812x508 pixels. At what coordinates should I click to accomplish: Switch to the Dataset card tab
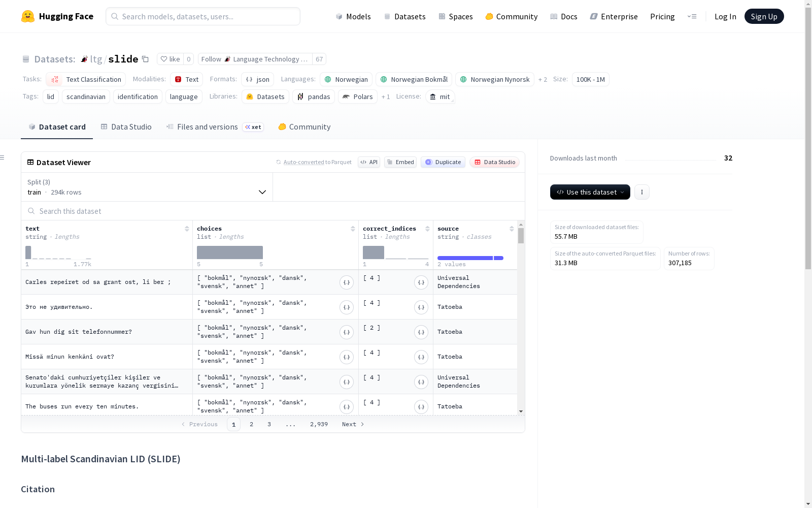(57, 127)
